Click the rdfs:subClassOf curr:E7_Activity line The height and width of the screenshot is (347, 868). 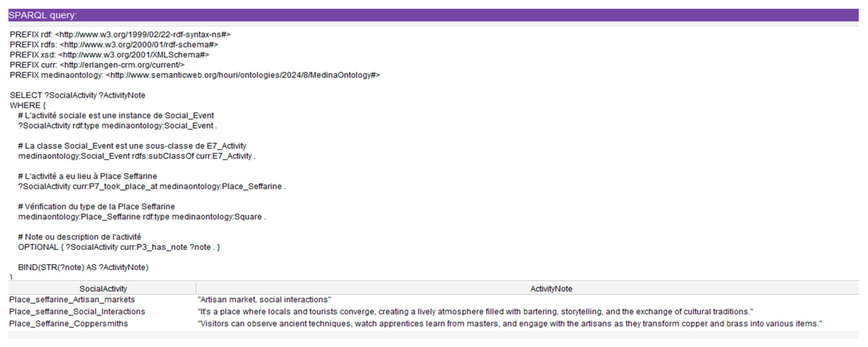pyautogui.click(x=136, y=156)
